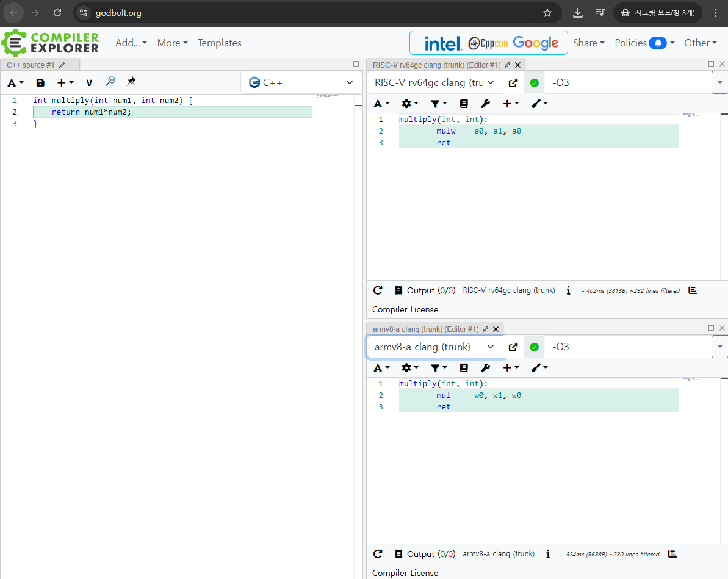Open the armv8-a clang (trunk) compiler selector
The image size is (728, 579).
(434, 347)
